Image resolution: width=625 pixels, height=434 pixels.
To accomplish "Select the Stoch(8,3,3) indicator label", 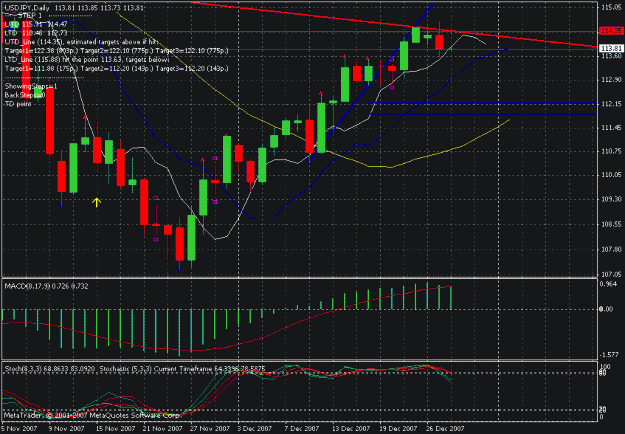I will coord(50,369).
